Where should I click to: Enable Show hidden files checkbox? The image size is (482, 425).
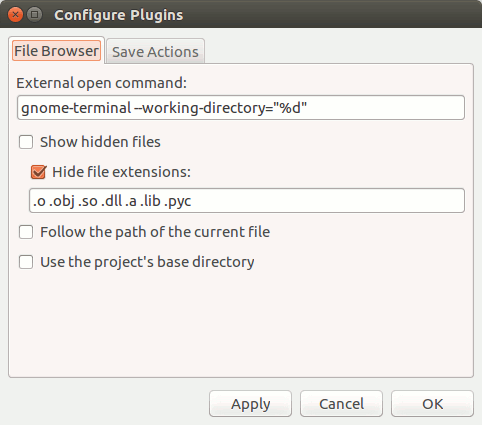tap(26, 142)
